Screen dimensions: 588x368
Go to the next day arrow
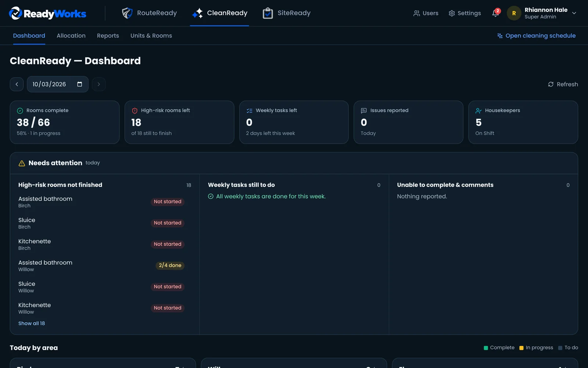tap(98, 84)
